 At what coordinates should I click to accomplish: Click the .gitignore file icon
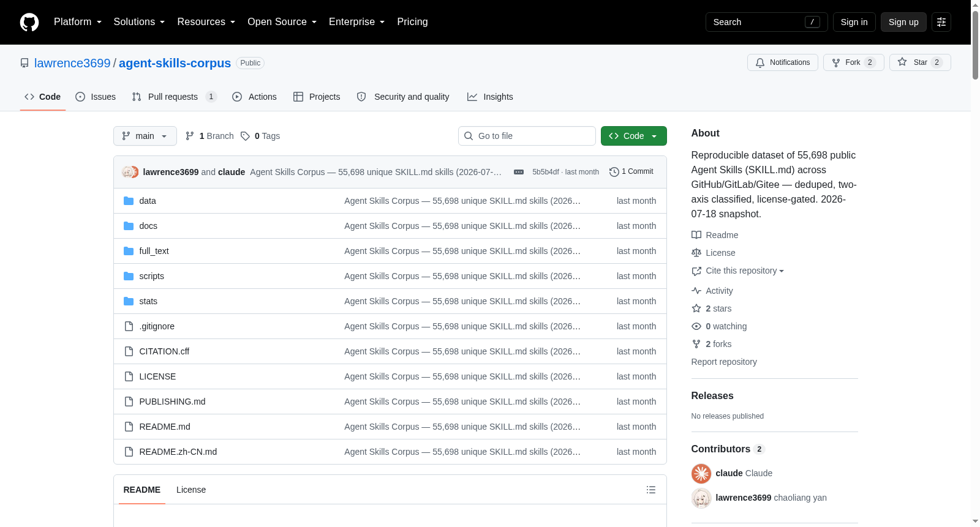click(x=129, y=326)
